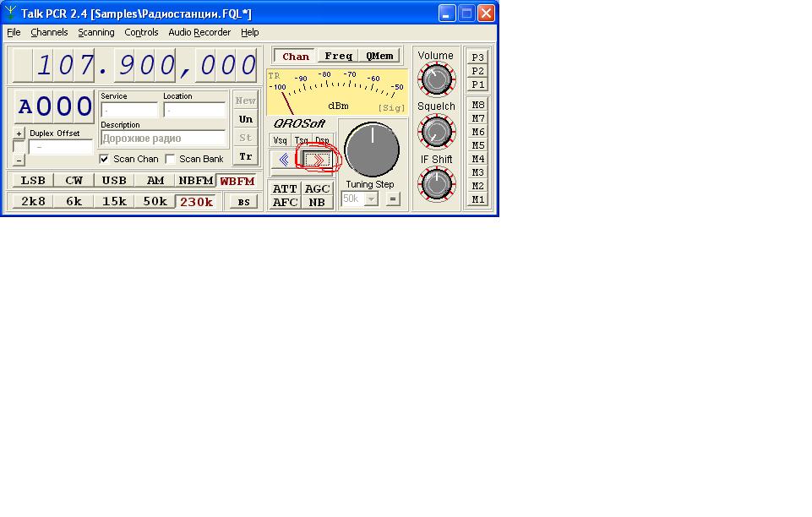Click the Volume knob
812x517 pixels.
click(436, 81)
